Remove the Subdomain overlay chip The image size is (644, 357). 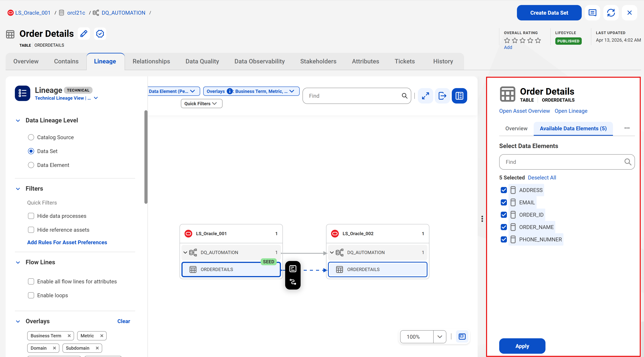coord(97,348)
